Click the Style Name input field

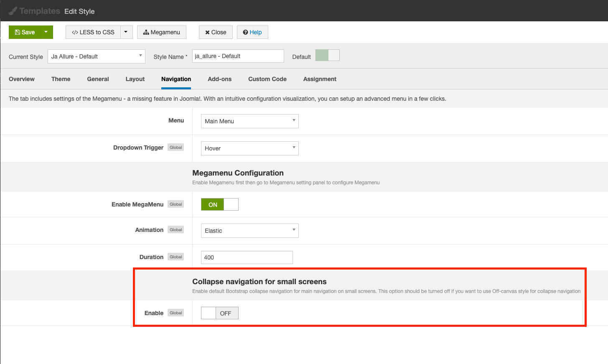[x=238, y=56]
